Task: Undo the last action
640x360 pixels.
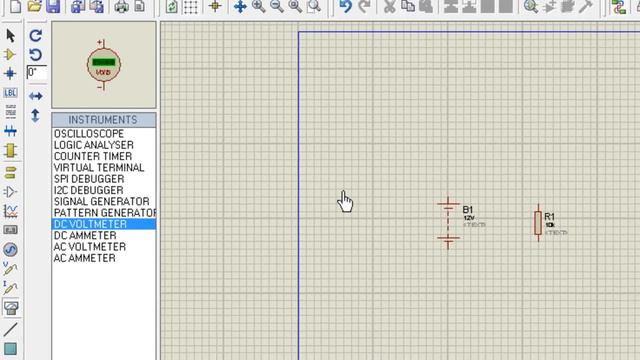Action: (345, 6)
